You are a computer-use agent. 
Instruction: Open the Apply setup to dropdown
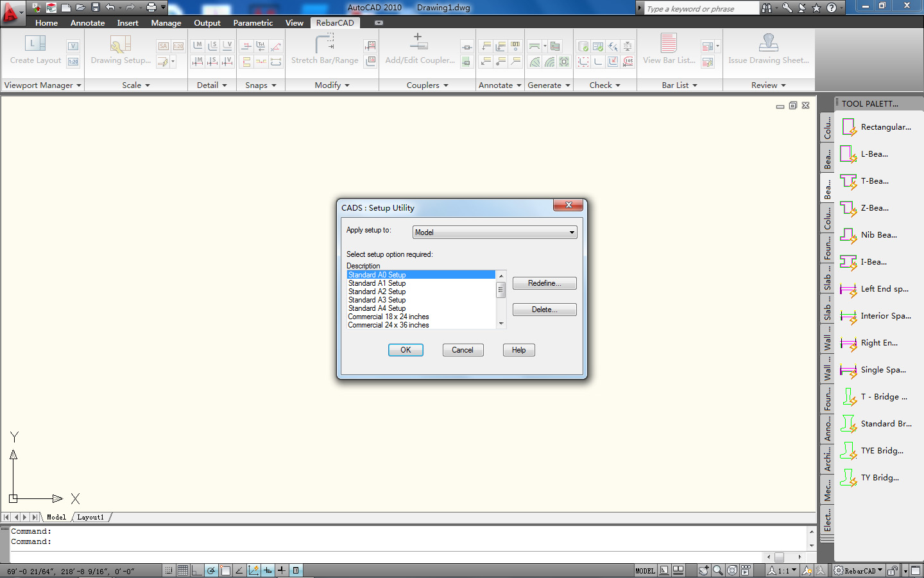494,232
